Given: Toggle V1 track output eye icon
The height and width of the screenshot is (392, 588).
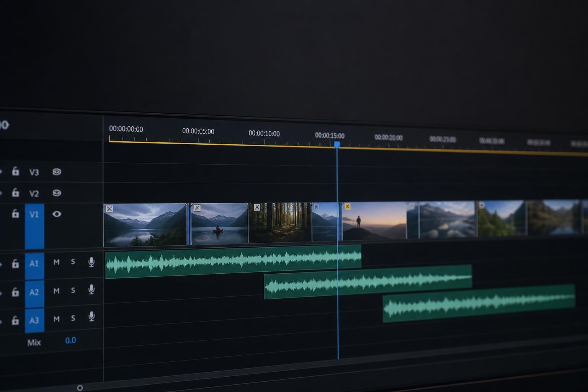Looking at the screenshot, I should [x=57, y=214].
